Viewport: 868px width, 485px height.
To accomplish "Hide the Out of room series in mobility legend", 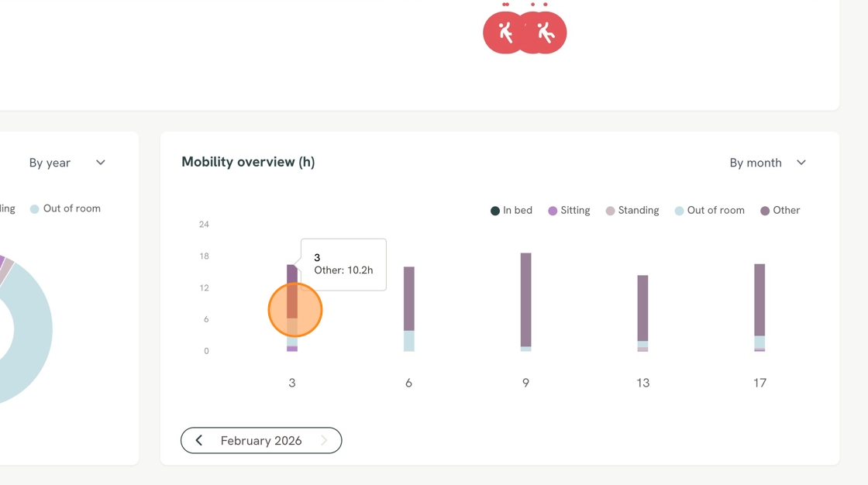I will pyautogui.click(x=710, y=211).
